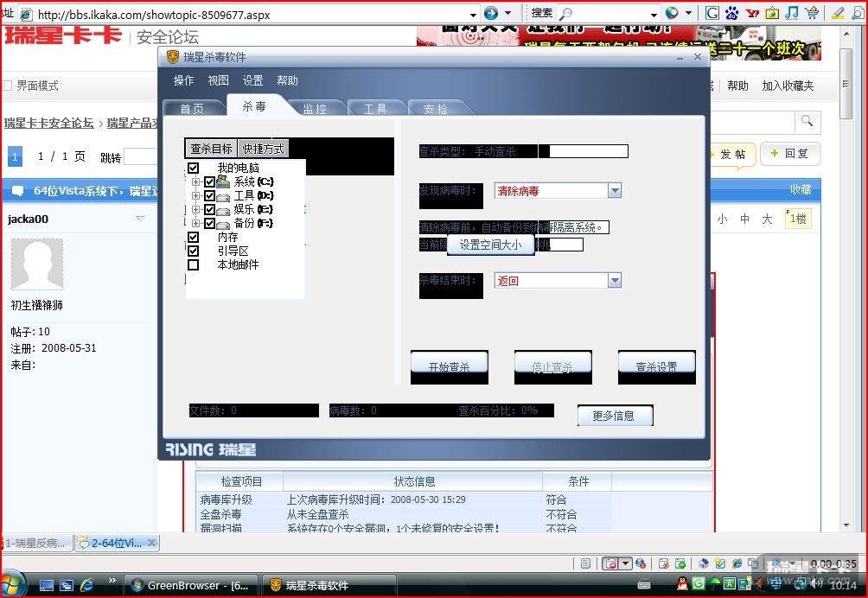Select the Yahoo search engine icon
Viewport: 868px width, 598px height.
tap(752, 12)
